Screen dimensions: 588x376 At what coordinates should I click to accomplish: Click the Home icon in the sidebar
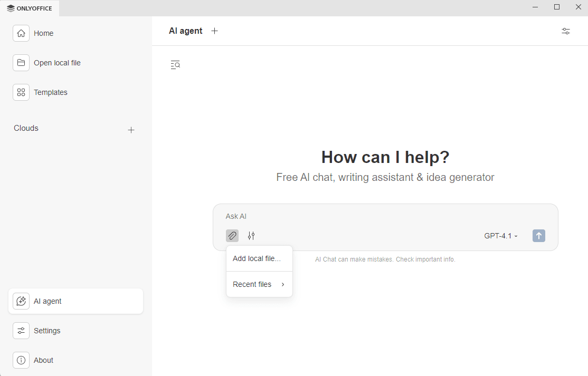point(21,33)
